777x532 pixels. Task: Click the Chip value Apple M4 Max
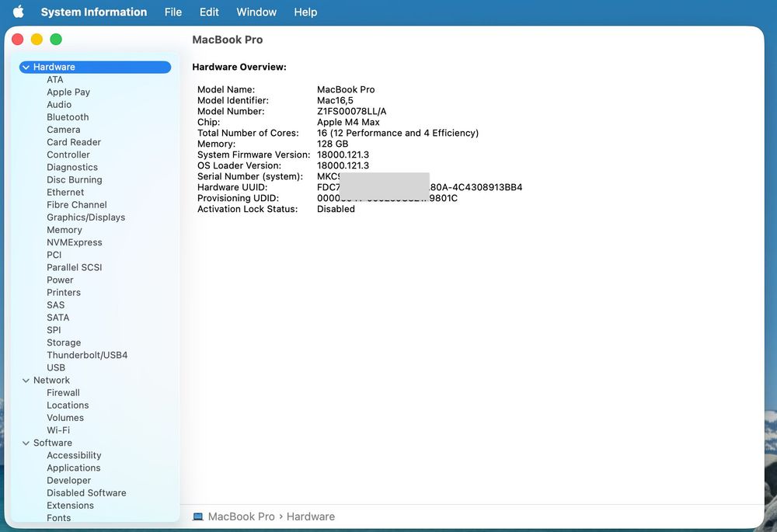pos(348,123)
